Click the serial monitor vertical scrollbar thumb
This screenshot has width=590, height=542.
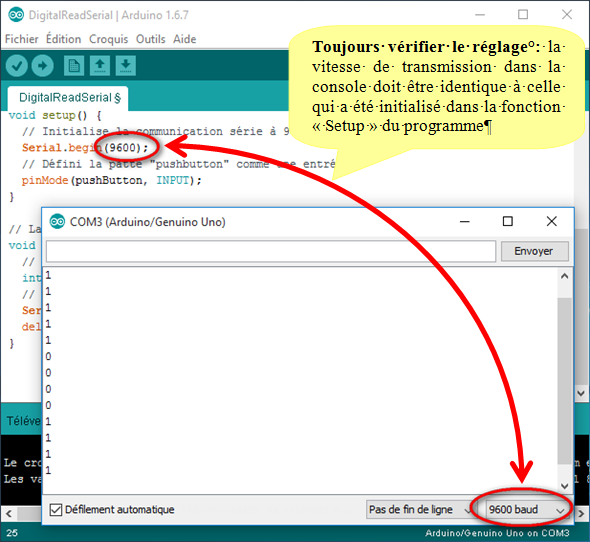pos(564,381)
